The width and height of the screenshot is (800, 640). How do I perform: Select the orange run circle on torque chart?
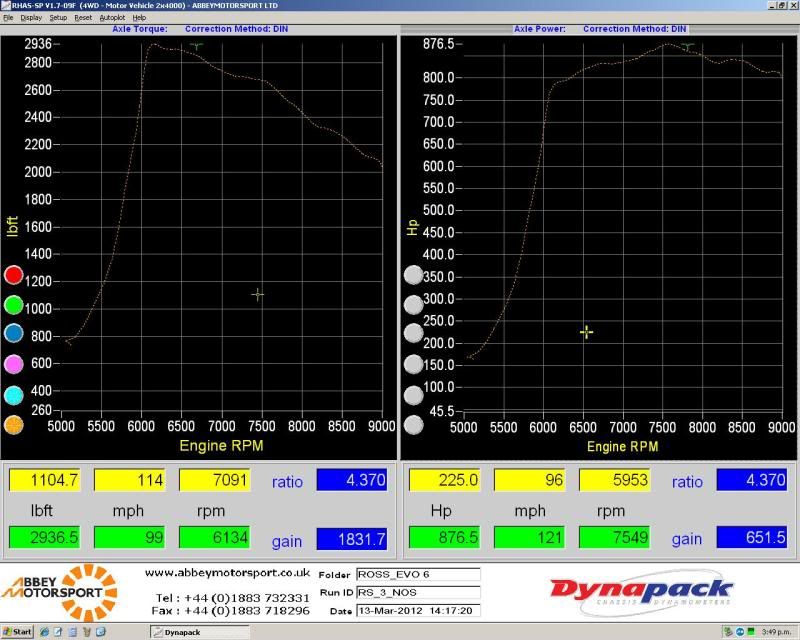tap(14, 425)
